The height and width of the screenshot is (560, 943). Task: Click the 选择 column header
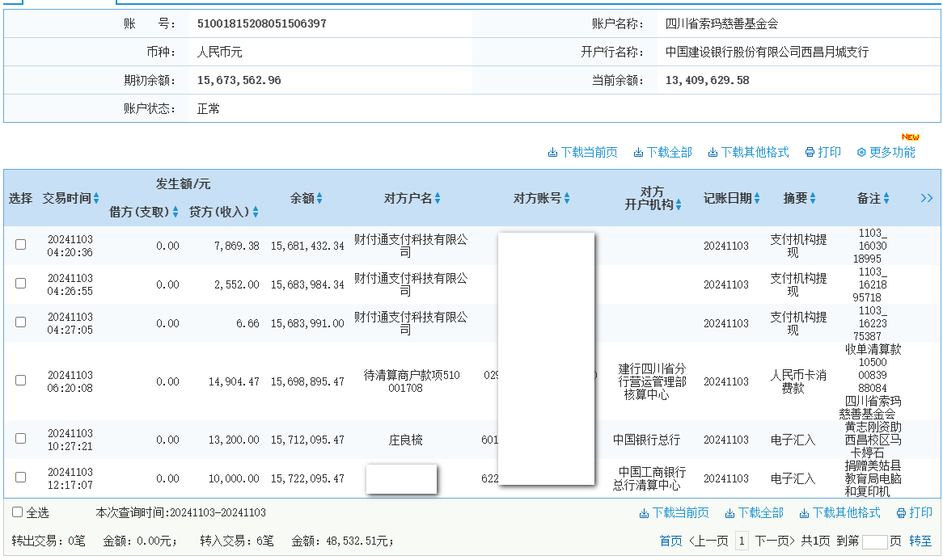tap(20, 198)
